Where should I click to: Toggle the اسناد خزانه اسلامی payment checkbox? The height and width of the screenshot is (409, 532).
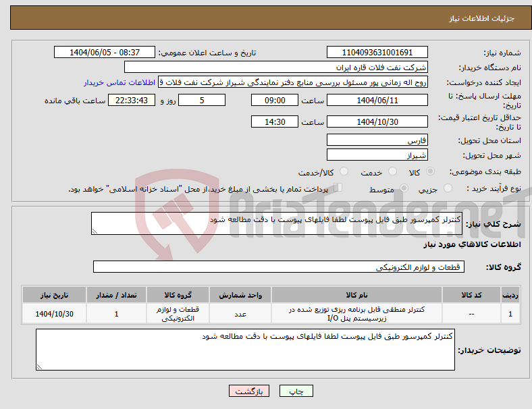(338, 188)
